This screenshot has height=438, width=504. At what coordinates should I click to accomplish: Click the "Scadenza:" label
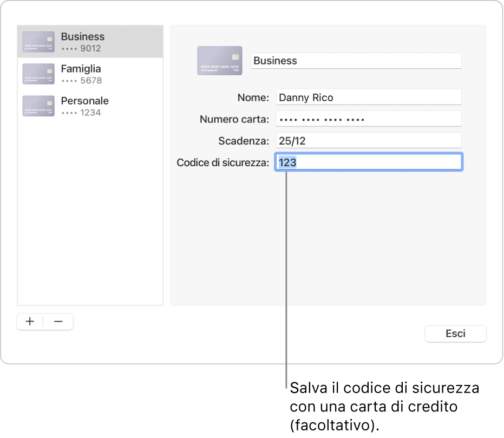tap(243, 141)
